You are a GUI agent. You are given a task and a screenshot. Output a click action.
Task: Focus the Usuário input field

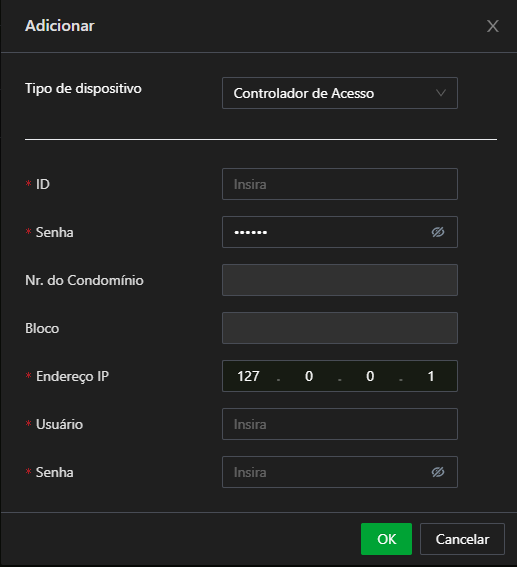(x=340, y=424)
